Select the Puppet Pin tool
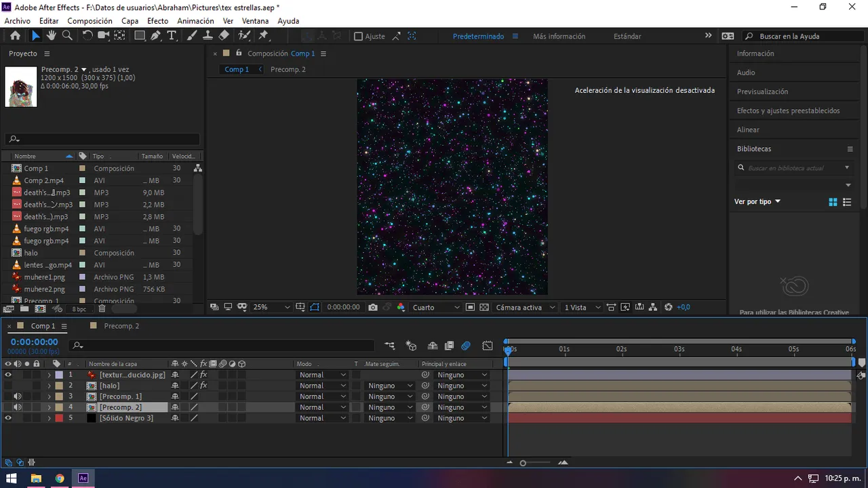 pyautogui.click(x=264, y=36)
